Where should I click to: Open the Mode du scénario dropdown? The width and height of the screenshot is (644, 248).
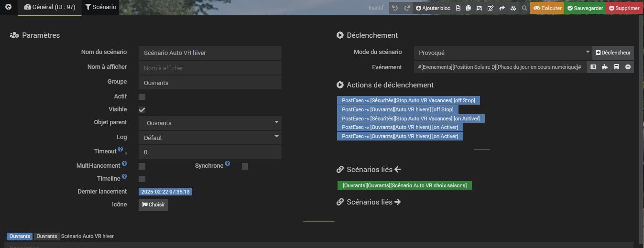click(503, 53)
